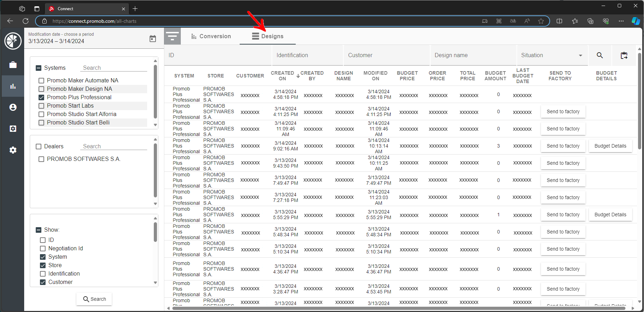Screen dimensions: 644x312
Task: Collapse the Systems group toggle
Action: [39, 68]
